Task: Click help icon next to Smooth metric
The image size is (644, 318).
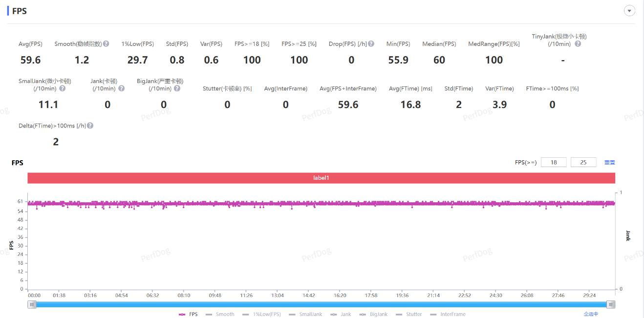Action: (106, 44)
